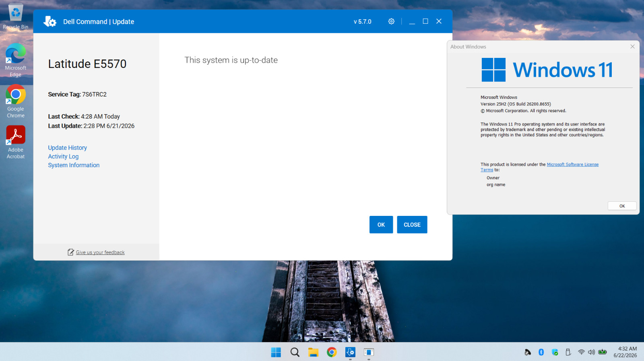Click Give us your feedback link

[x=100, y=252]
